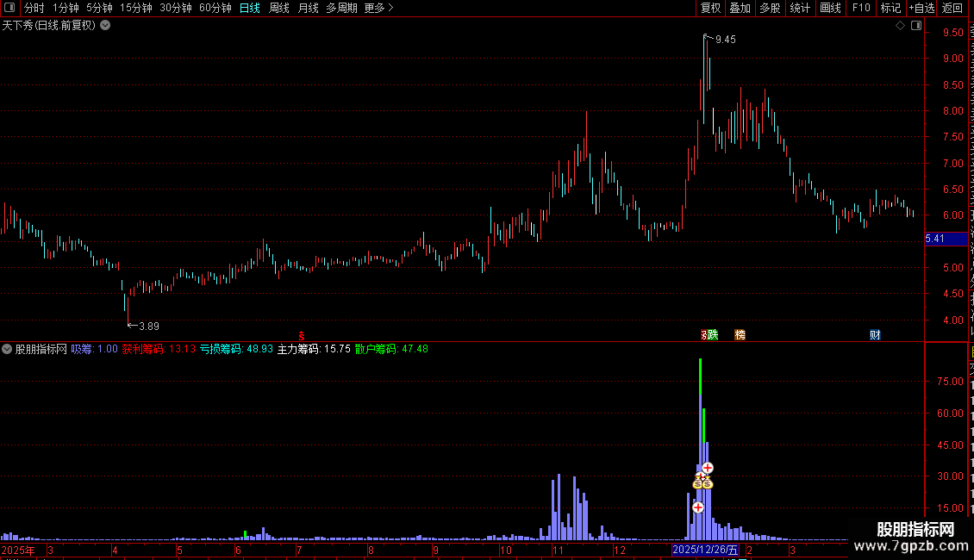Click the diamond marker icon above price axis
This screenshot has height=560, width=974.
900,26
